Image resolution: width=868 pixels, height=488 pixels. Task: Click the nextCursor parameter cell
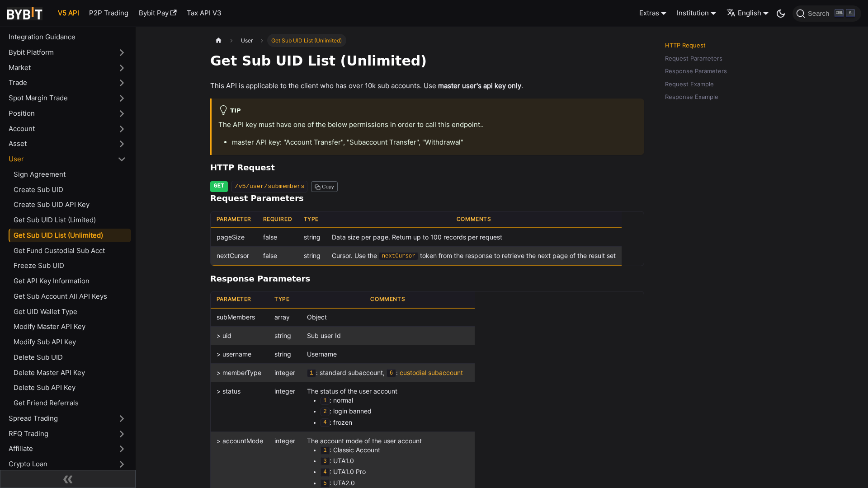pos(233,256)
